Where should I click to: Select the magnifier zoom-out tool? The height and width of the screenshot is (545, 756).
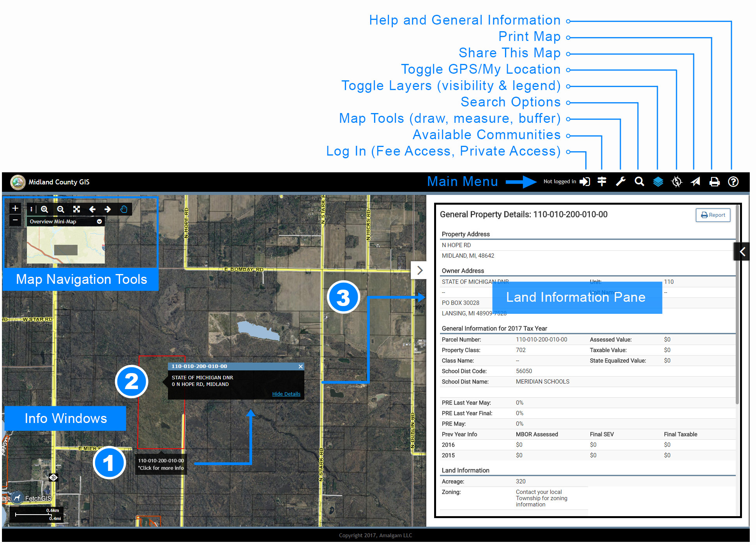click(x=60, y=209)
